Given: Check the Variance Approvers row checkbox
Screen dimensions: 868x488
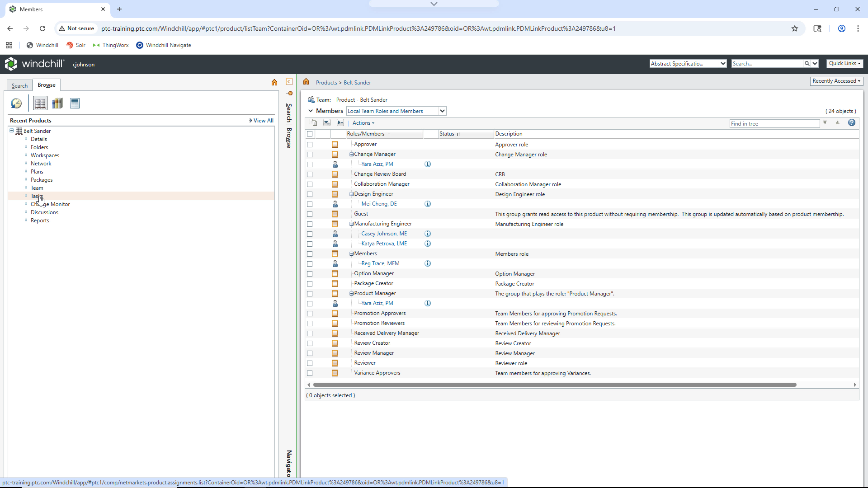Looking at the screenshot, I should 310,373.
